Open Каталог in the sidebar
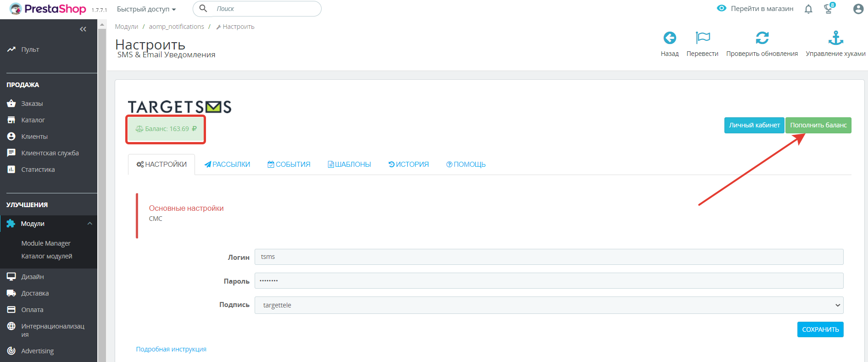This screenshot has width=868, height=362. 33,120
